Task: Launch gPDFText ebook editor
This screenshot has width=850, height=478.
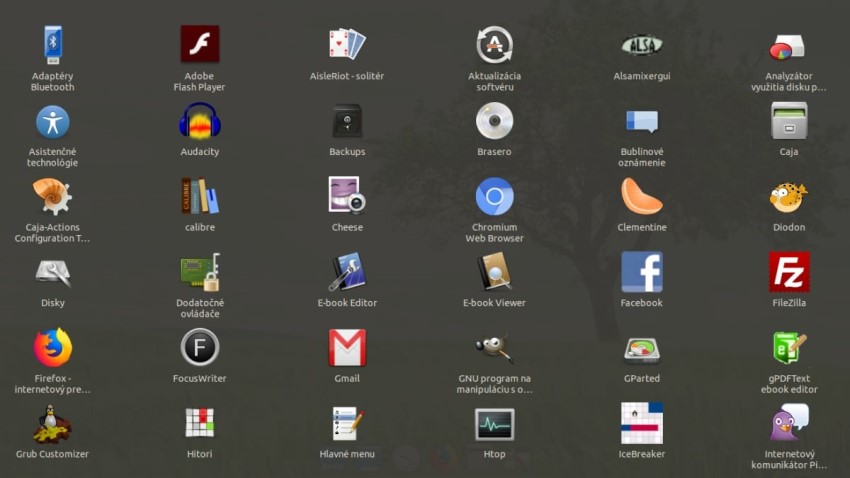Action: [789, 347]
